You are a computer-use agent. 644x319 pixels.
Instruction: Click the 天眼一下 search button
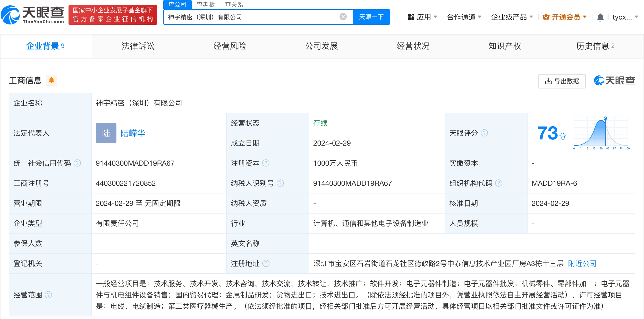371,17
